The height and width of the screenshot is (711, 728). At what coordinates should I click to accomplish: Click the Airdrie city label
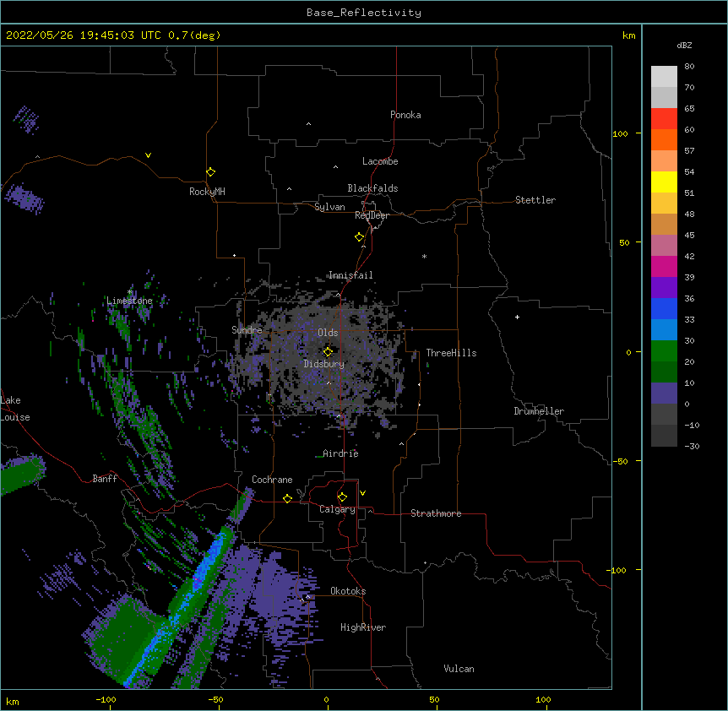click(340, 453)
